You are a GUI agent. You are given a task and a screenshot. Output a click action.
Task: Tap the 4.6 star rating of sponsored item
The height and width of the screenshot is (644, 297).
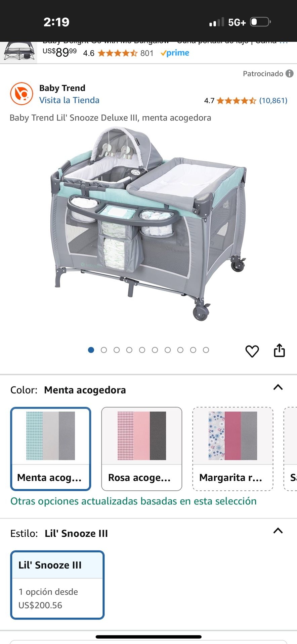[x=118, y=53]
